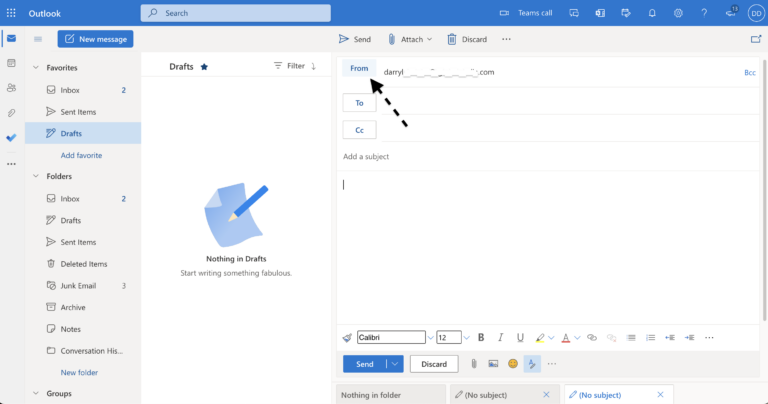Open the font color picker arrow
This screenshot has width=768, height=404.
pyautogui.click(x=578, y=338)
